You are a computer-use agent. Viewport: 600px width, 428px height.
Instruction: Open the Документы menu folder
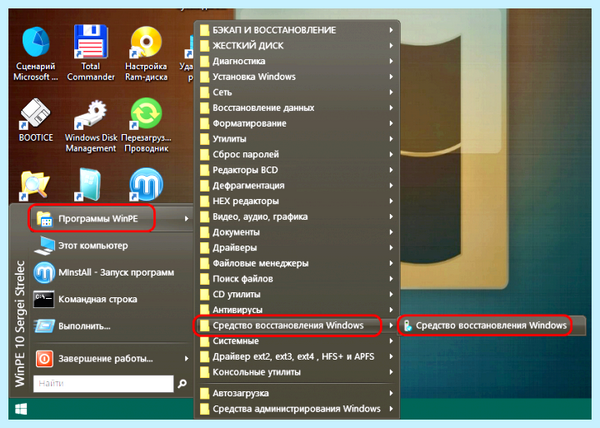pos(297,232)
